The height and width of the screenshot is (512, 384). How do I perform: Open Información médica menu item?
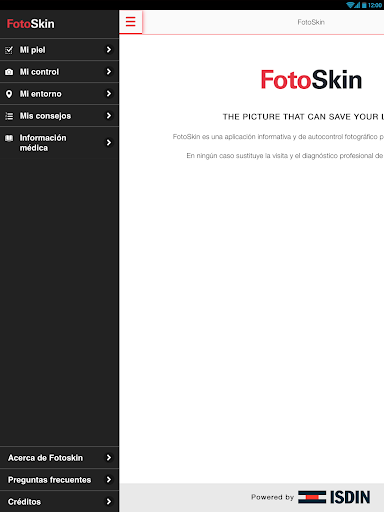coord(59,143)
